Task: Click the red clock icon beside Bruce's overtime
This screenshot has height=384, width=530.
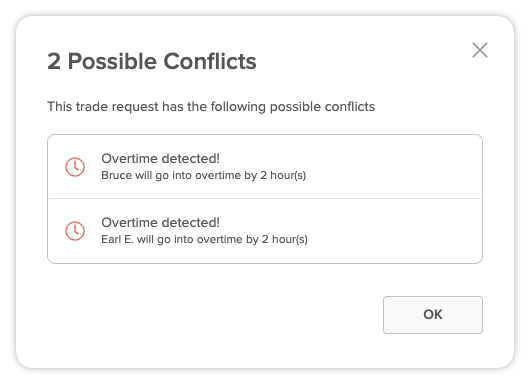Action: point(75,167)
